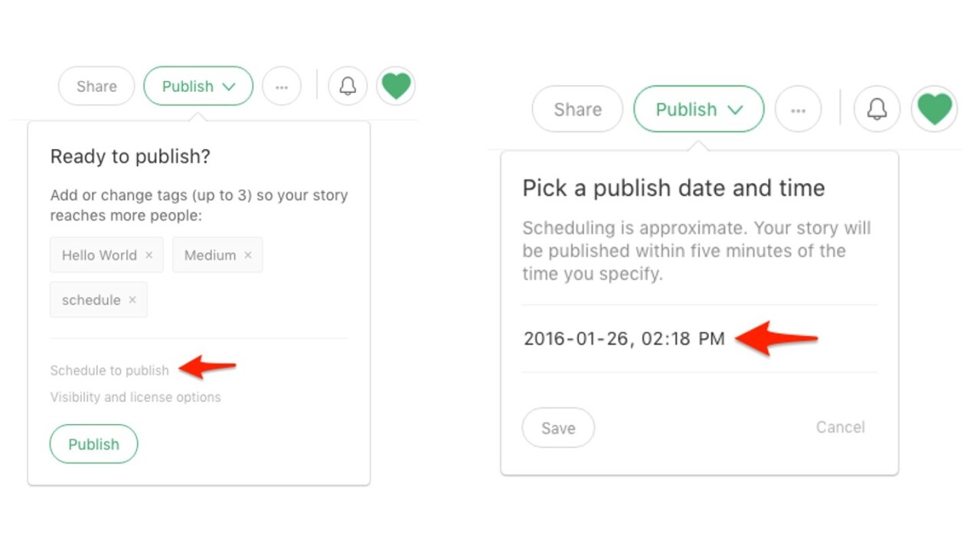Open "Visibility and license options"
The width and height of the screenshot is (980, 551).
(x=136, y=397)
